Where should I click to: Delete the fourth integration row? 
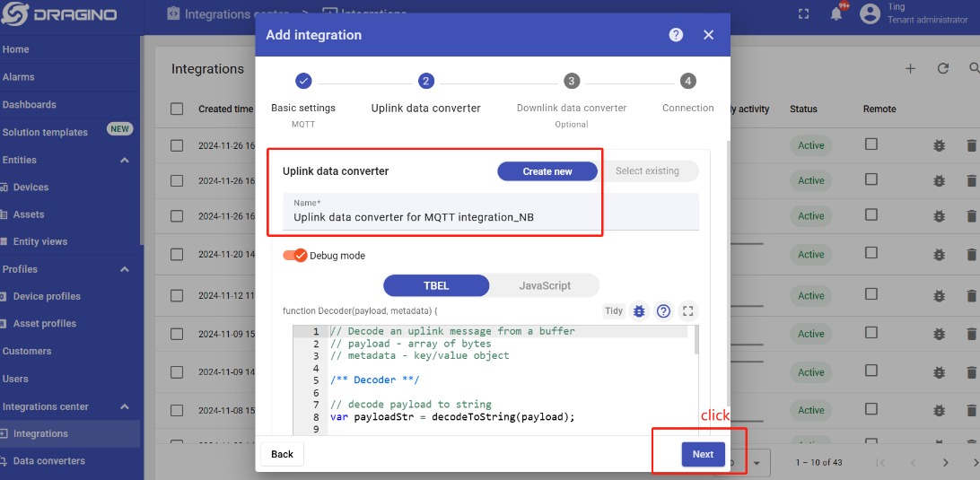(971, 255)
